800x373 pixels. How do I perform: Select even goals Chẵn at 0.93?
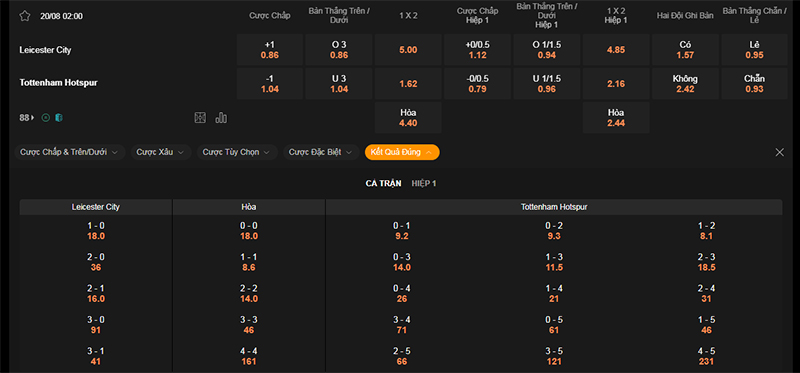(755, 84)
